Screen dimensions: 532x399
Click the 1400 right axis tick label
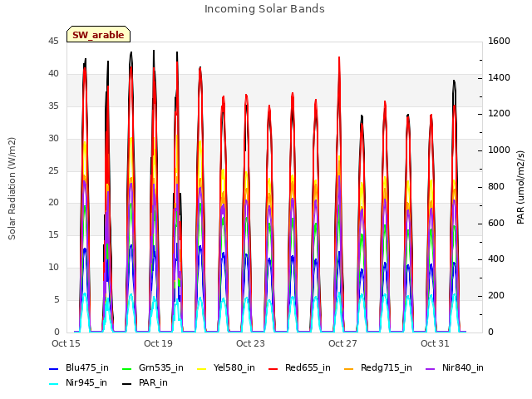pyautogui.click(x=499, y=77)
